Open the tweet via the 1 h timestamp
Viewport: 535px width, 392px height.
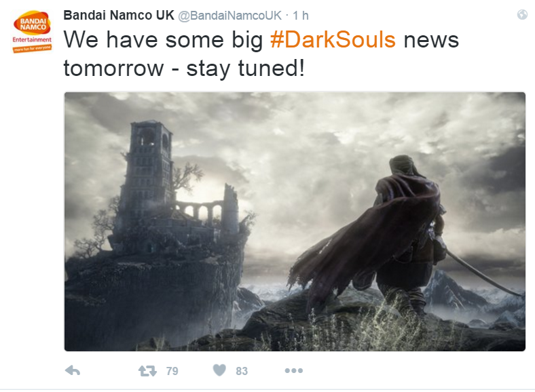[x=301, y=16]
